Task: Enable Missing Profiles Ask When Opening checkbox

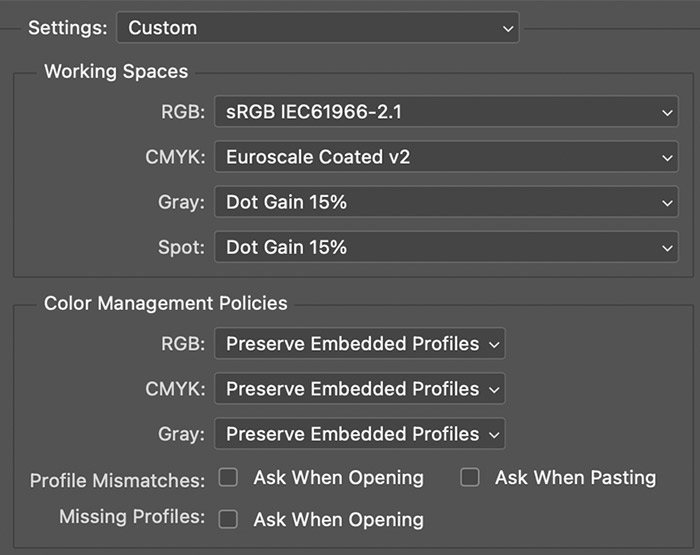Action: click(229, 519)
